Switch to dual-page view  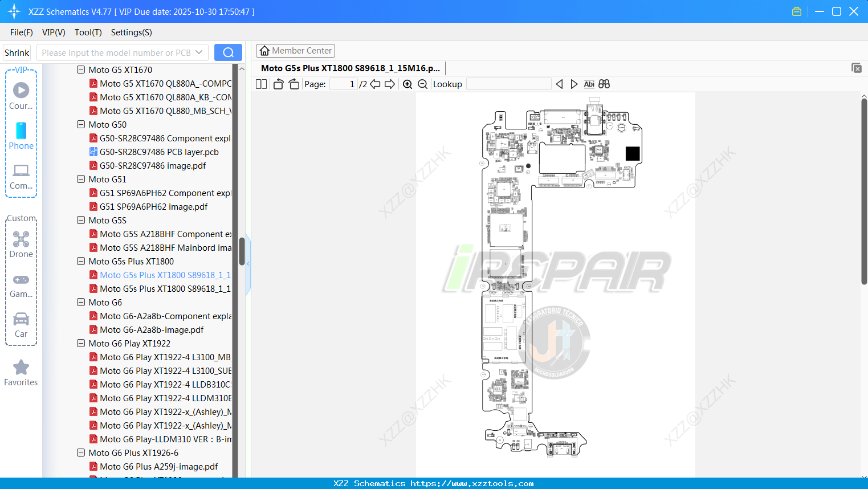click(260, 83)
